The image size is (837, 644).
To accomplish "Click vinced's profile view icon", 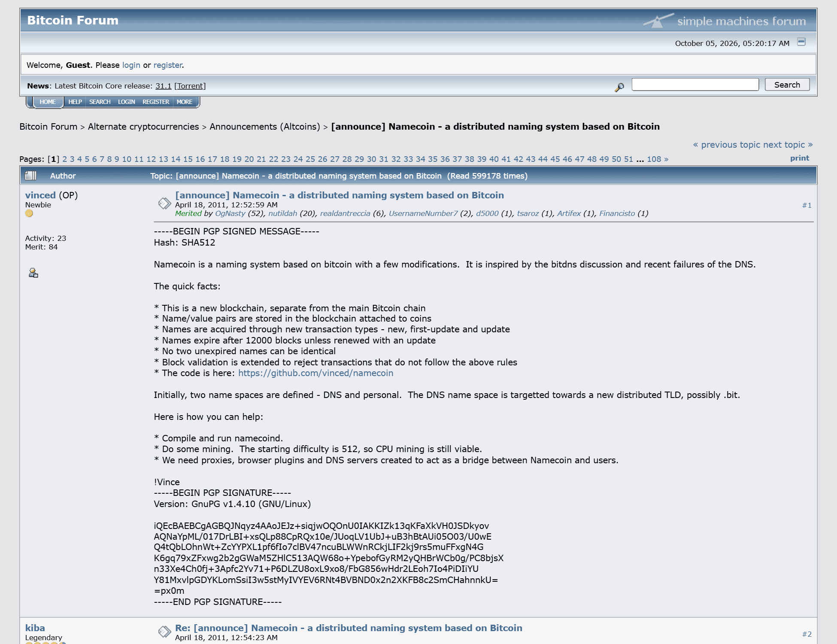I will click(33, 273).
